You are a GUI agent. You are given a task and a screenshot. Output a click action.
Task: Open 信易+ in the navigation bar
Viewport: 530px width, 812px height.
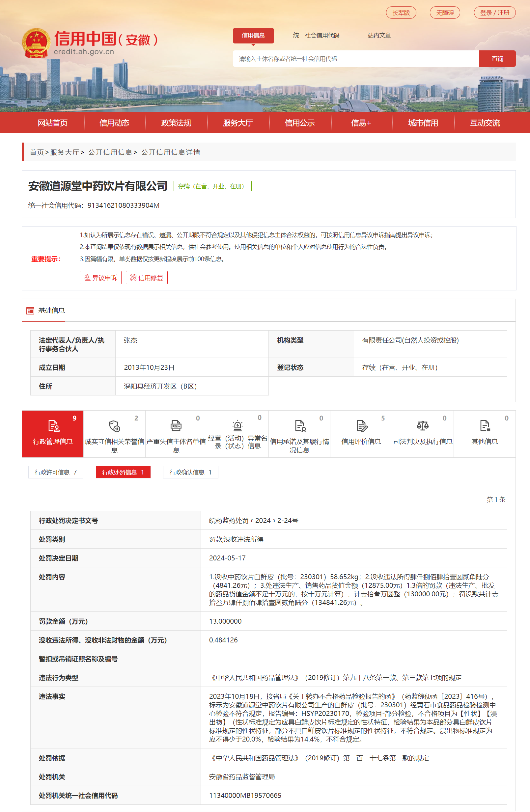(x=361, y=123)
